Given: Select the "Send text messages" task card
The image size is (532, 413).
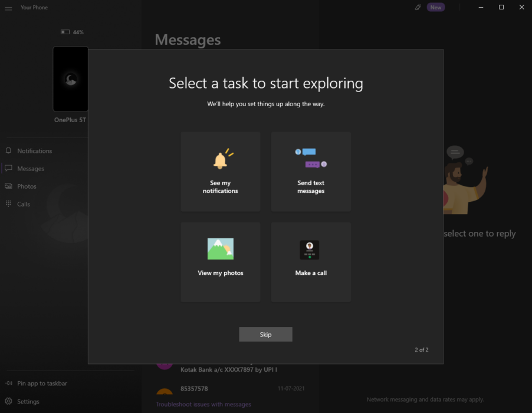Looking at the screenshot, I should pyautogui.click(x=310, y=171).
